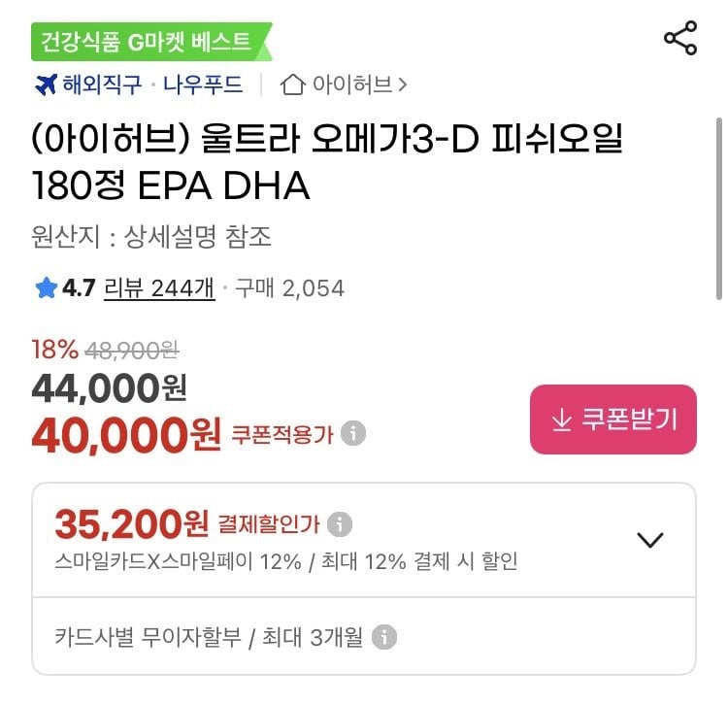Click the 해외직구 link
Screen dimensions: 728x705
(x=101, y=84)
